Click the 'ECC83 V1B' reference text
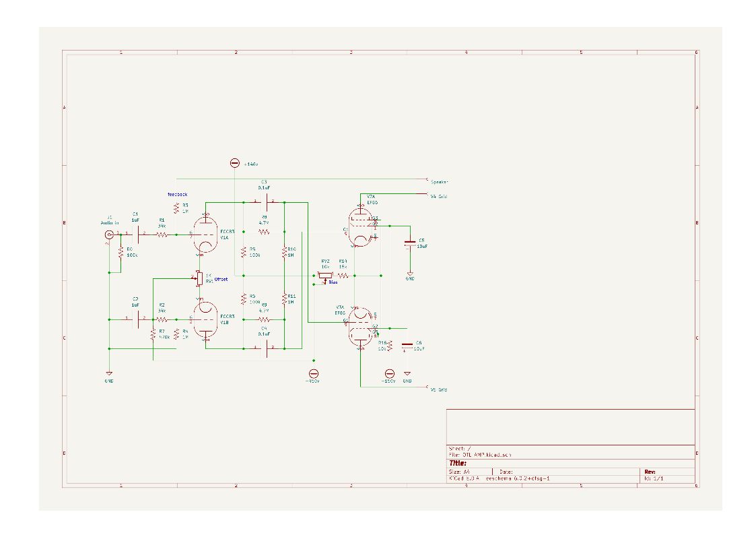 (228, 319)
